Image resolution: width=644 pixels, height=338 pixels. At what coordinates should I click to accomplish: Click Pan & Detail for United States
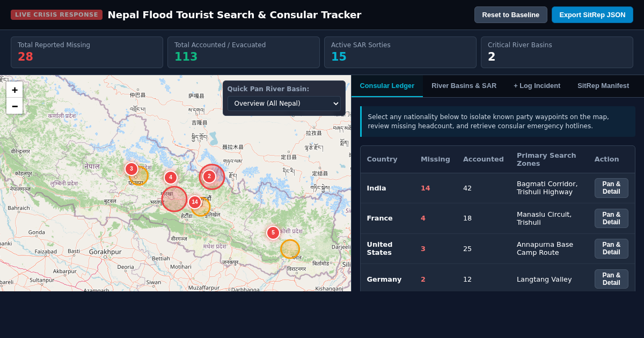pyautogui.click(x=611, y=248)
